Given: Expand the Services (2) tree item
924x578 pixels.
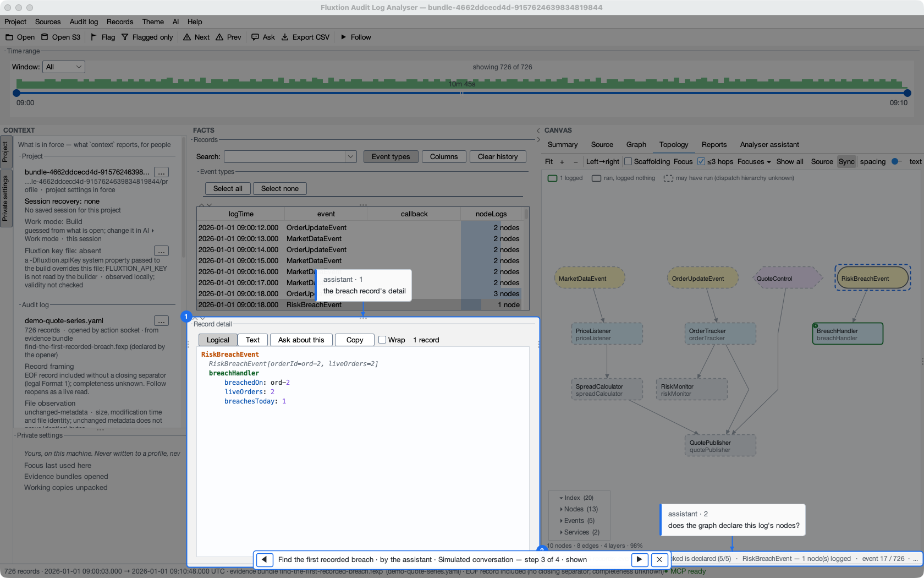Looking at the screenshot, I should (x=561, y=532).
